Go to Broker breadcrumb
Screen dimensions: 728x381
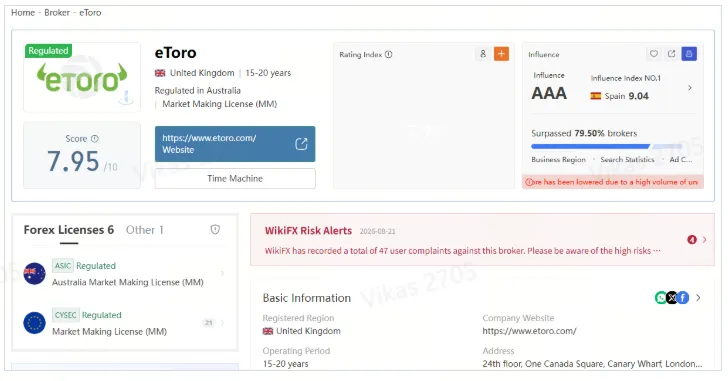(x=57, y=13)
